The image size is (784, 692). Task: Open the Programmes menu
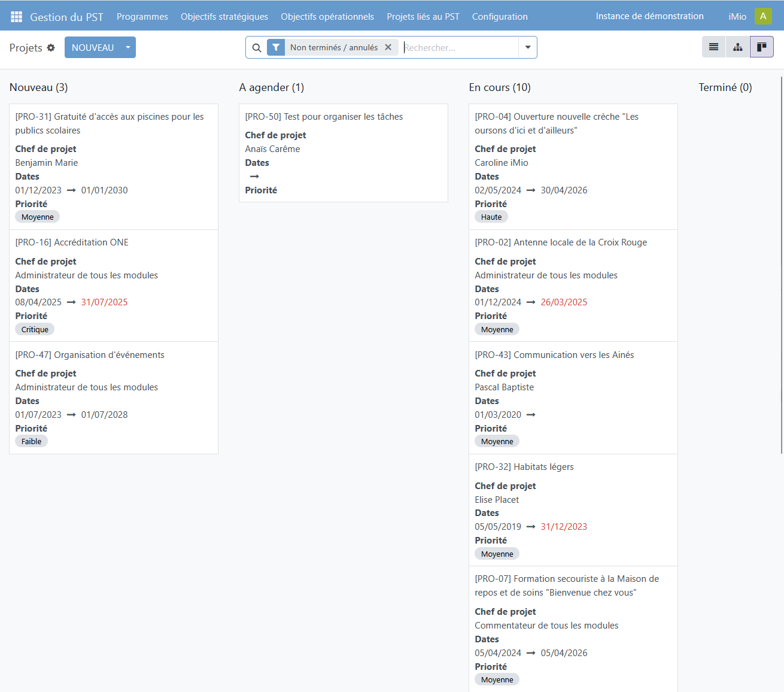pos(142,17)
